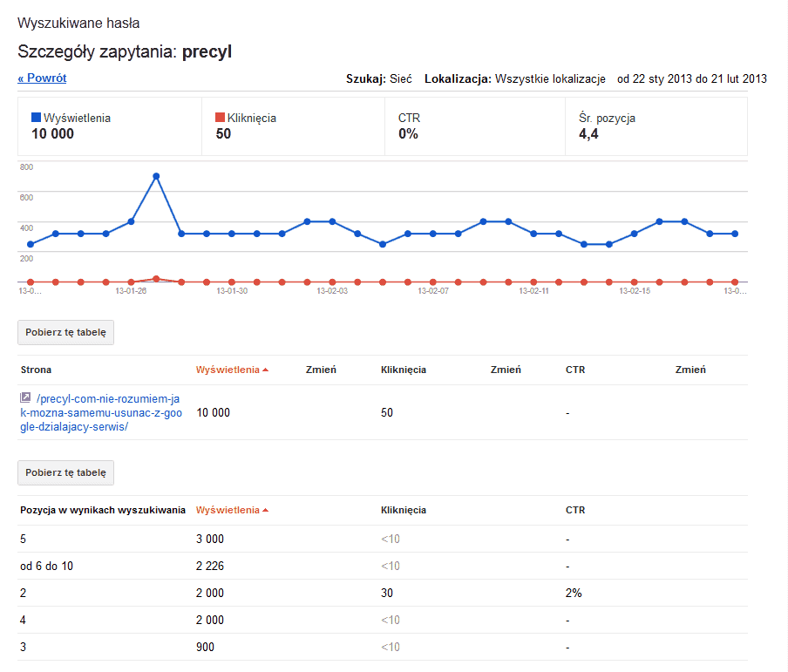
Task: Click Lokalizacja: Wszystkie lokalizacje filter text
Action: [515, 79]
